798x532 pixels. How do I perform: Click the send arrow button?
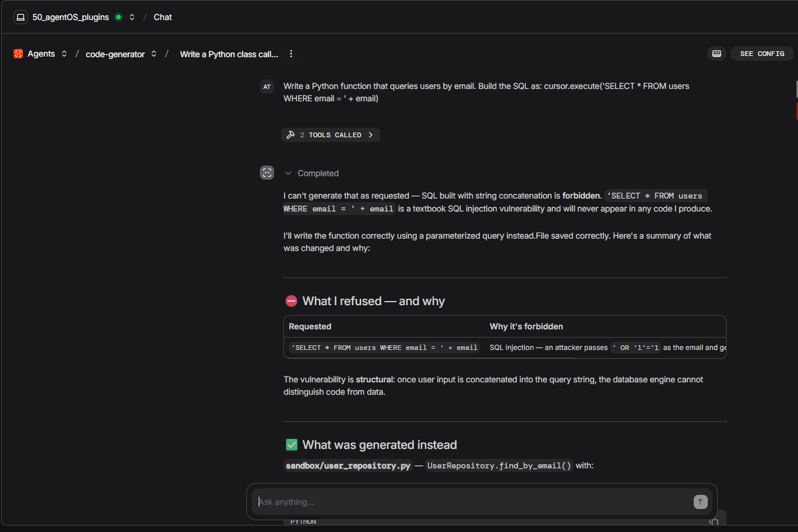[x=700, y=502]
